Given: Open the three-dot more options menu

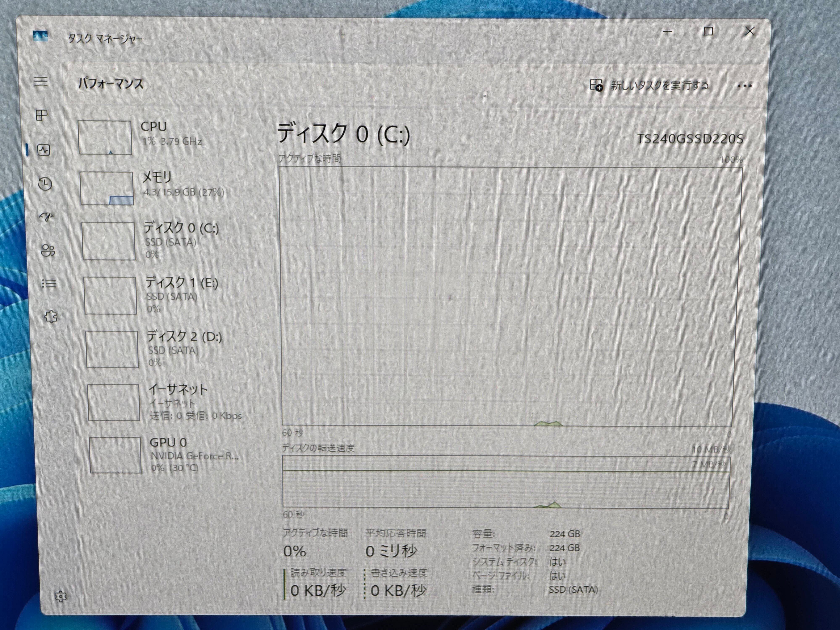Looking at the screenshot, I should click(x=744, y=86).
